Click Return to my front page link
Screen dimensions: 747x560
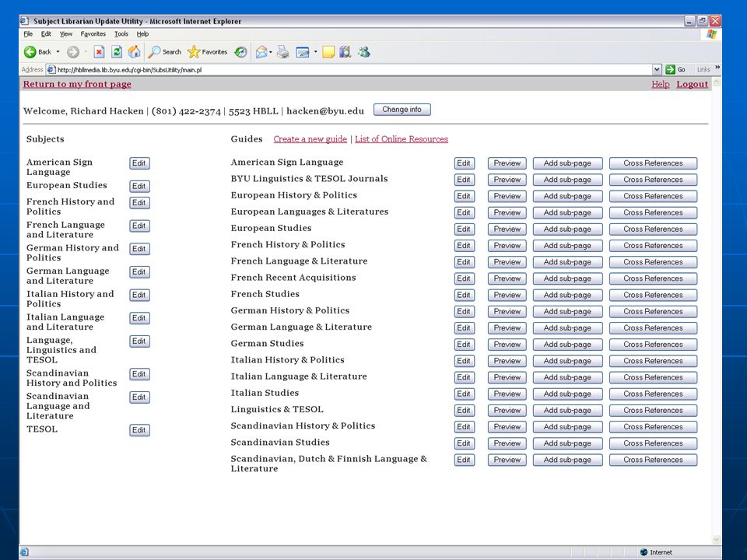click(77, 84)
